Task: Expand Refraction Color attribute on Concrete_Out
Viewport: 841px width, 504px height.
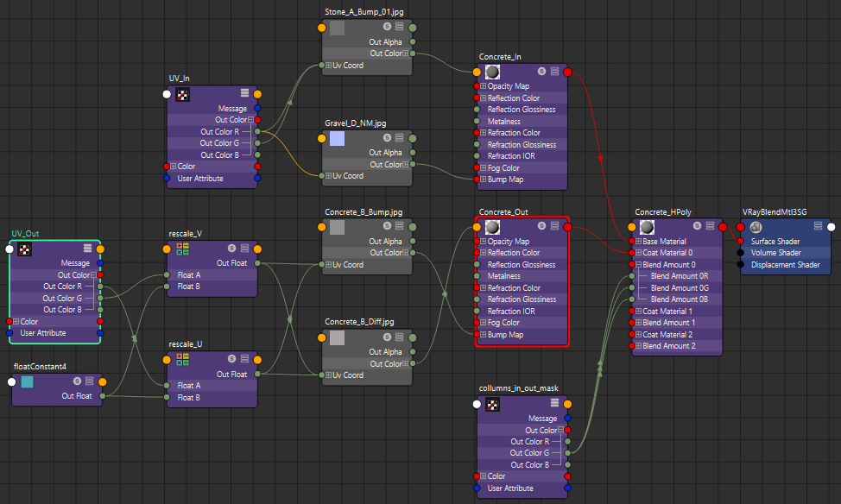Action: 484,288
